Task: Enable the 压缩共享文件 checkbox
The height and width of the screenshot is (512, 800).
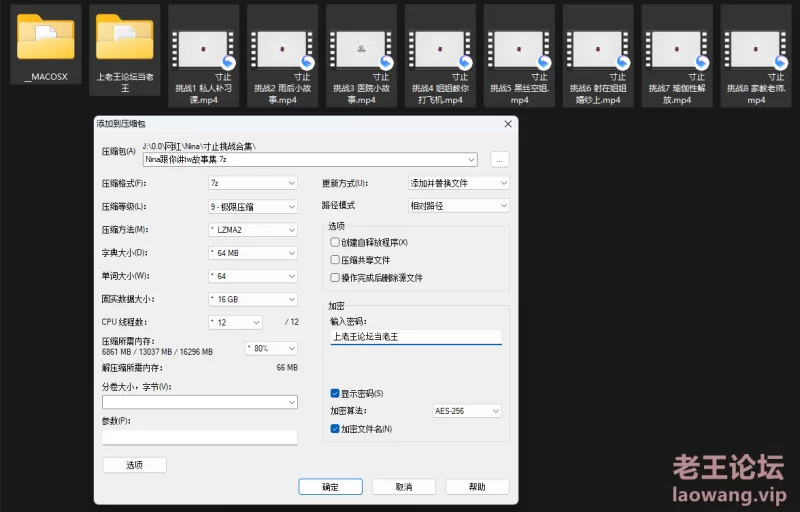Action: click(335, 260)
